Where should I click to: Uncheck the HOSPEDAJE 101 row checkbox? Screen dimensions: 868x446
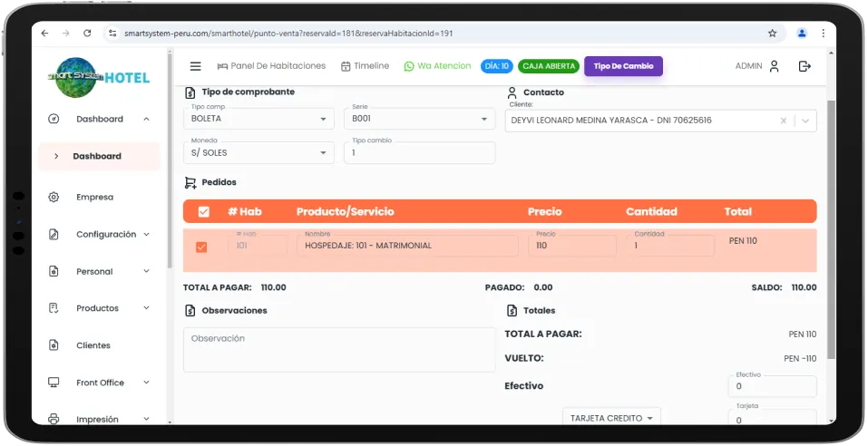(x=201, y=247)
